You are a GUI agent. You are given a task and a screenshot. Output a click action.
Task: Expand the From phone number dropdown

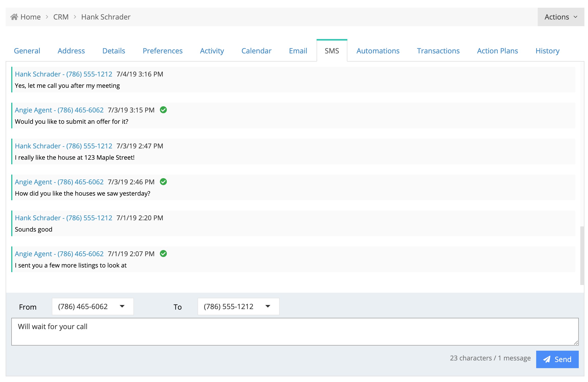[93, 306]
